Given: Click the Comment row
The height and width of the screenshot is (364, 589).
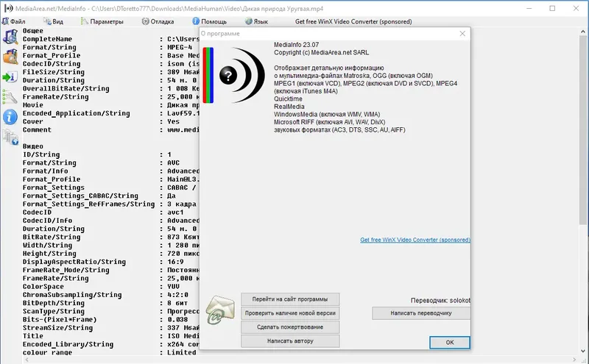Looking at the screenshot, I should (x=111, y=130).
